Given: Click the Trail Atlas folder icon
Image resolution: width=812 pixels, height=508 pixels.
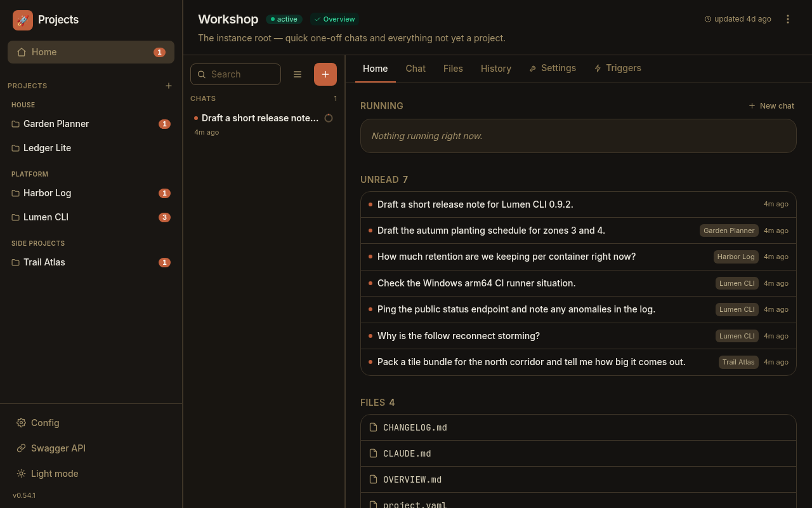Looking at the screenshot, I should [15, 262].
